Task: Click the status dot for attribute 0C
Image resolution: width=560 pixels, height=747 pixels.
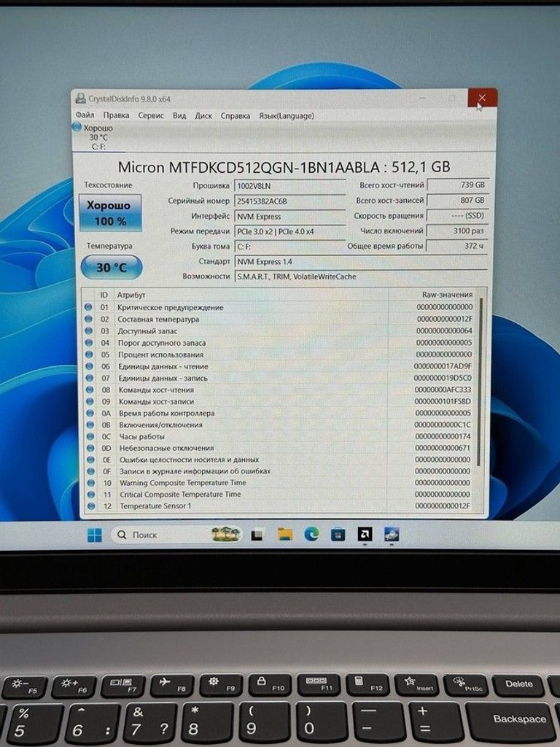Action: click(90, 436)
